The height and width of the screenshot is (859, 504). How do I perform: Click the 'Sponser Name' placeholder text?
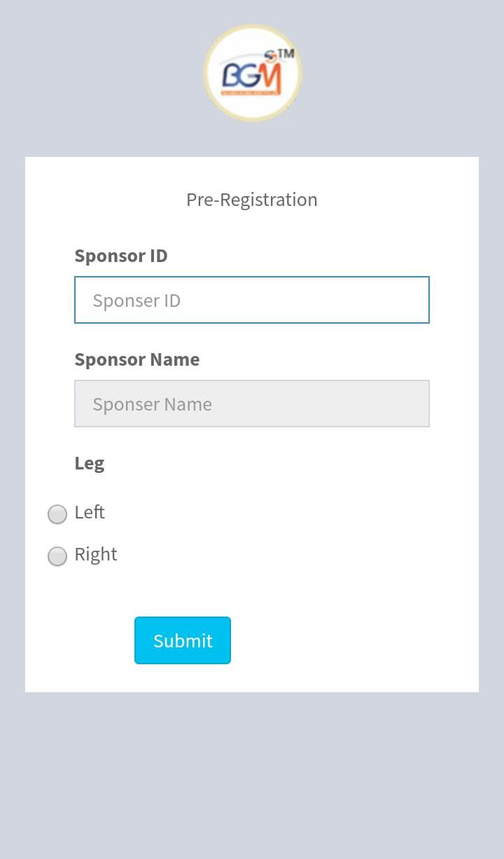pos(152,404)
